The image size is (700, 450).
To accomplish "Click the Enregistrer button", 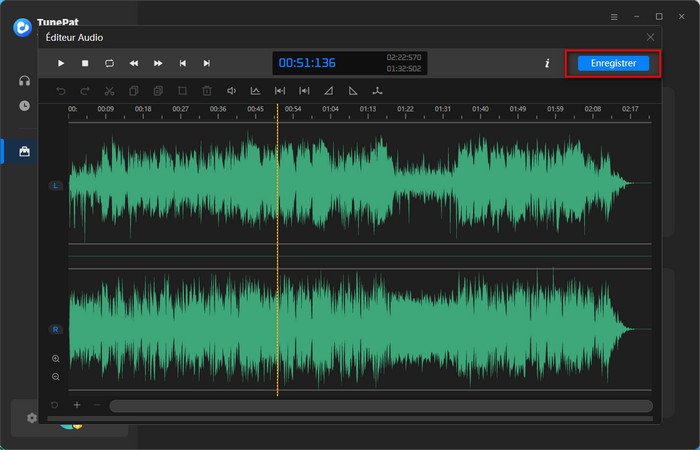I will click(613, 63).
